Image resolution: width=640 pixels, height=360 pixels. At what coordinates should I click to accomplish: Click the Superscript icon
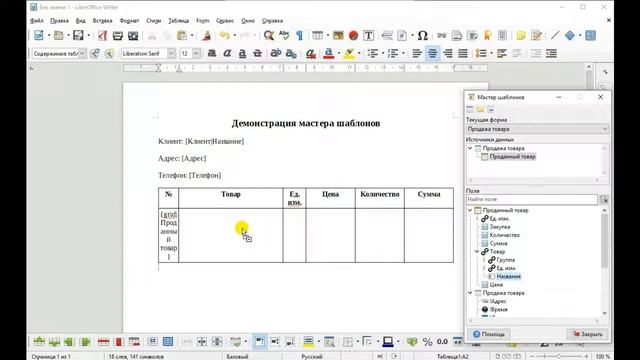pyautogui.click(x=276, y=53)
